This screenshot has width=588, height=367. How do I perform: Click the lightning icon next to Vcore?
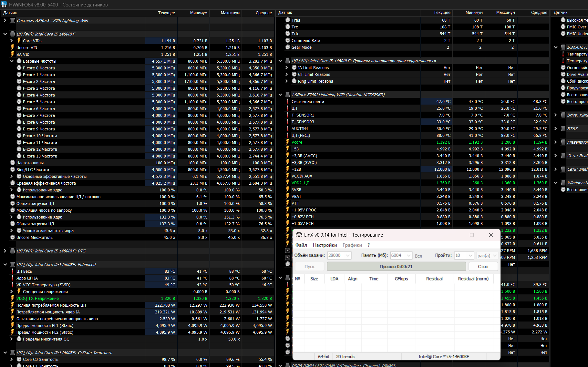coord(288,142)
